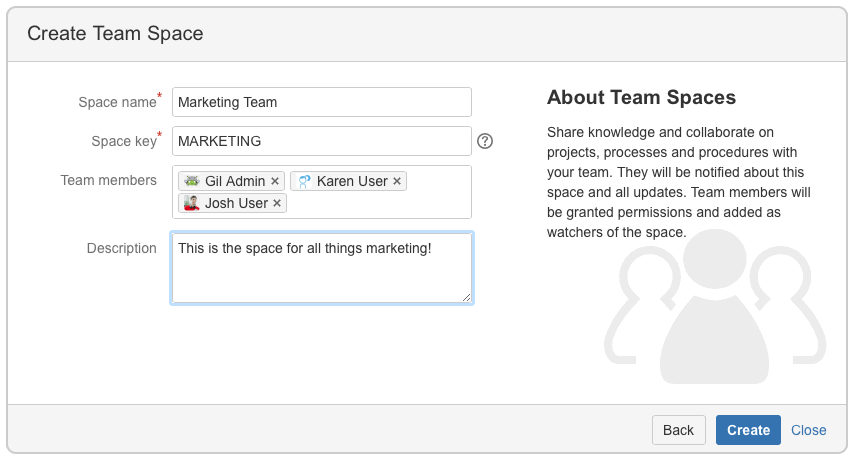Focus the Space name input field
This screenshot has width=852, height=460.
(x=321, y=102)
